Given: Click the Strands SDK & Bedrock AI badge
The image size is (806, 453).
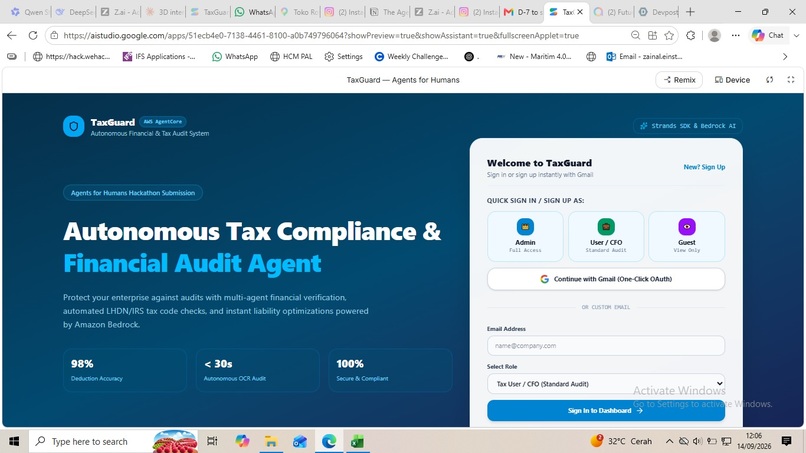Looking at the screenshot, I should pyautogui.click(x=688, y=126).
